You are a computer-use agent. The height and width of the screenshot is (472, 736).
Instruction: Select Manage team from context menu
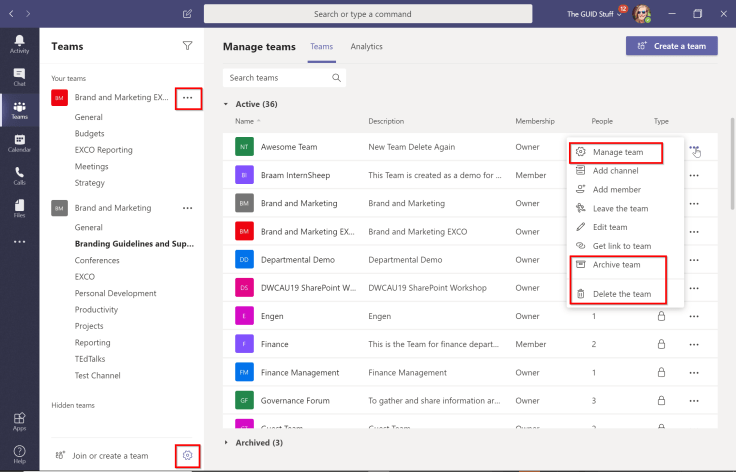coord(617,152)
